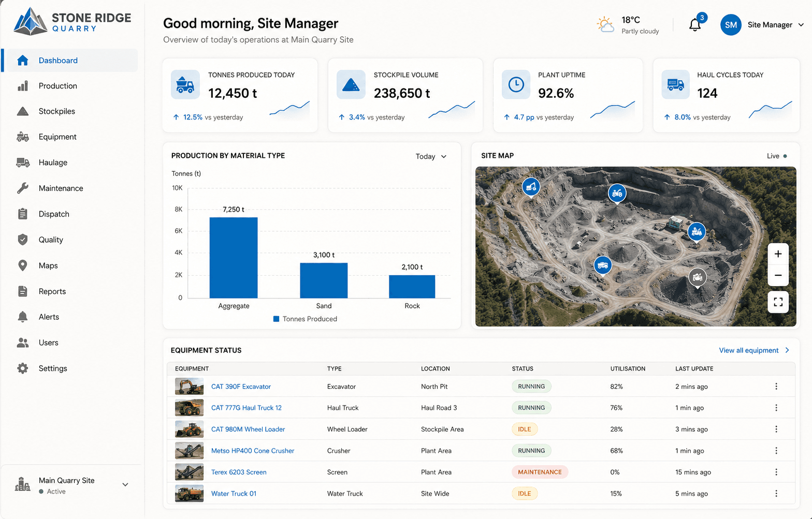Open CAT 980M Wheel Loader link

pyautogui.click(x=248, y=429)
